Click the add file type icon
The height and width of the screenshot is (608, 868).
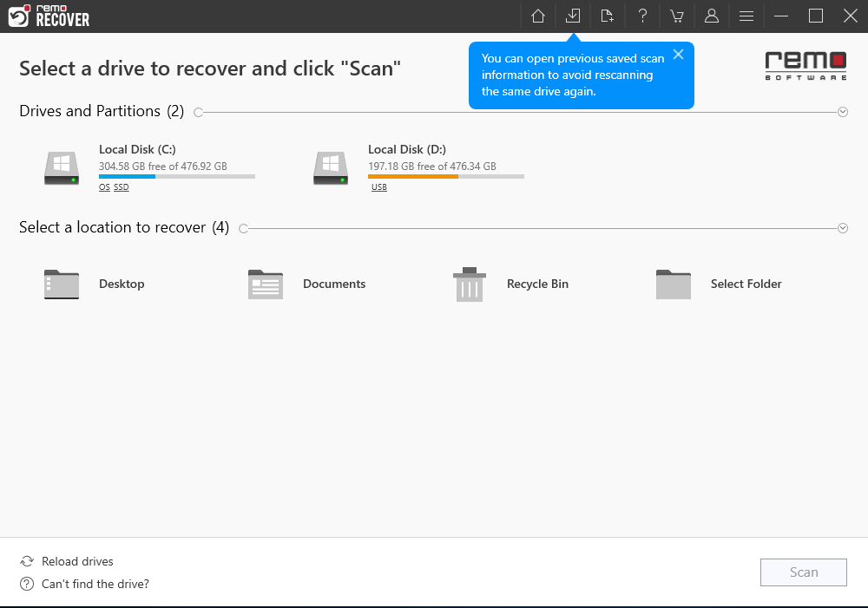[x=608, y=16]
